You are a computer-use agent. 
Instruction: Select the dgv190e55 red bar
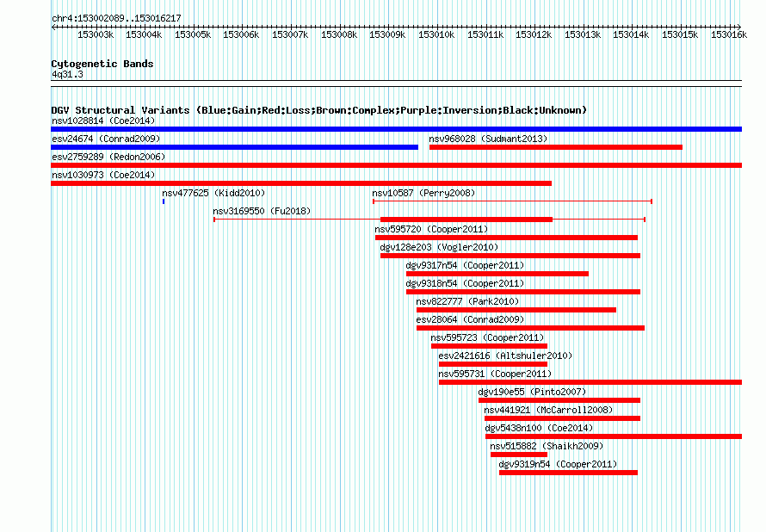point(559,400)
